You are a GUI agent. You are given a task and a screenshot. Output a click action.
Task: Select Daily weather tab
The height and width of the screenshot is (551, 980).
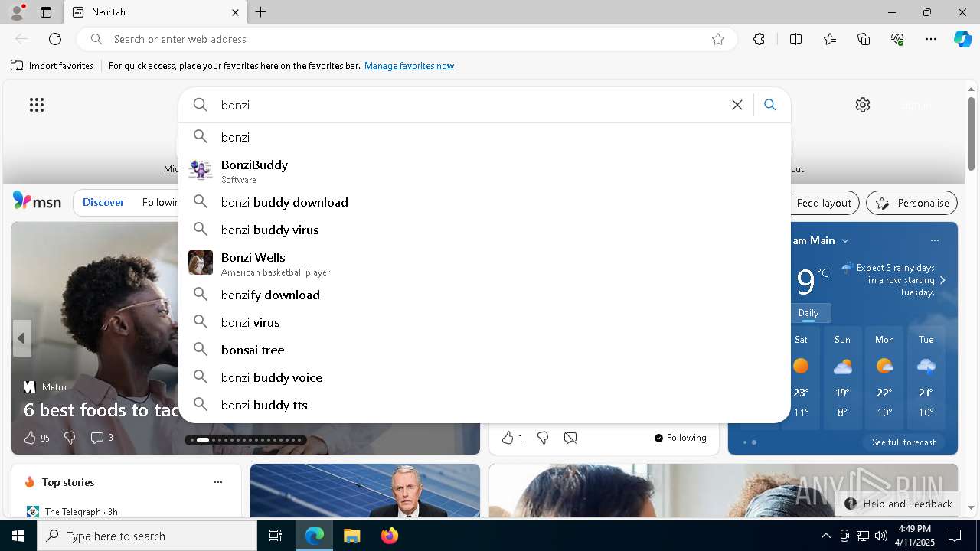tap(808, 313)
